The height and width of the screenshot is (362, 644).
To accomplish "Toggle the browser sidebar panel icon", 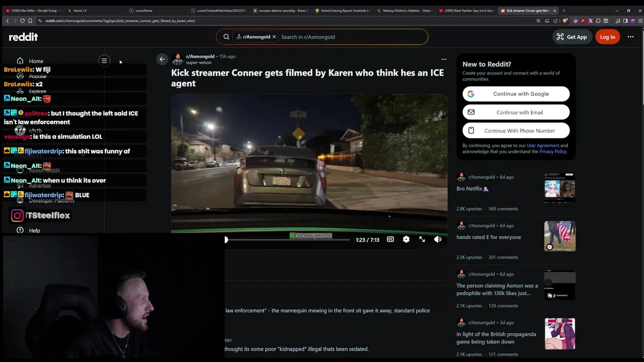I will (625, 21).
